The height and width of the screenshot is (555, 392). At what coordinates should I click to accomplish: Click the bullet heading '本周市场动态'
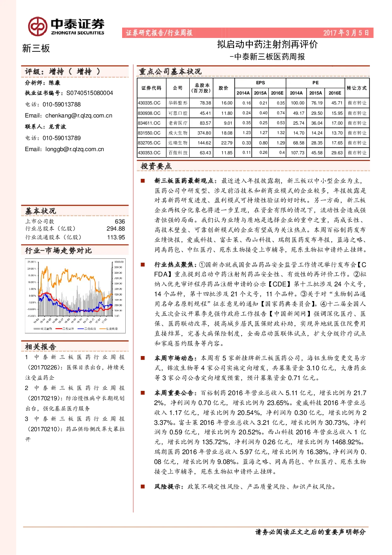point(174,358)
